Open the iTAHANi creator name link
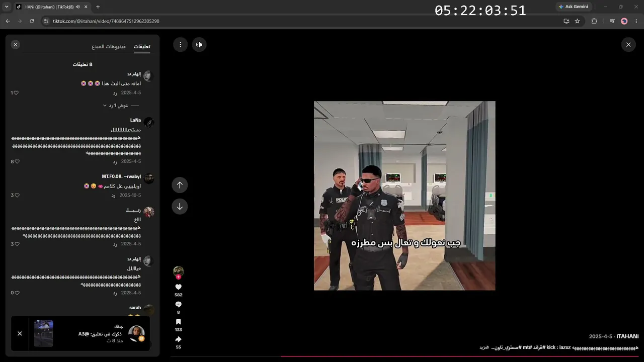644x362 pixels. [627, 336]
